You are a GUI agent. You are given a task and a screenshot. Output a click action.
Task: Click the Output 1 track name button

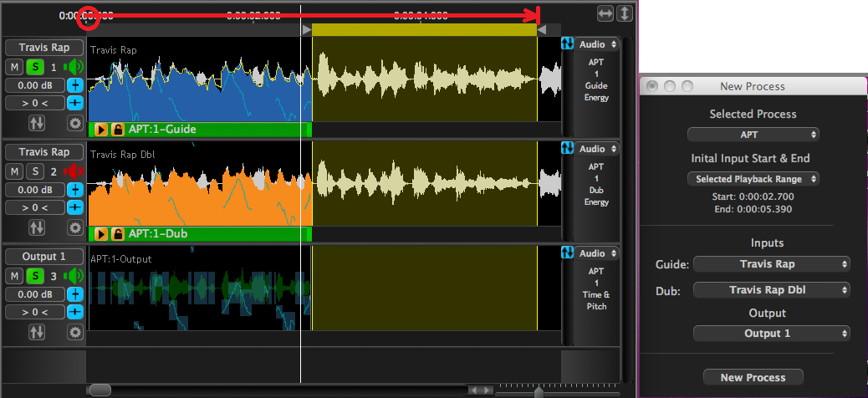(44, 257)
